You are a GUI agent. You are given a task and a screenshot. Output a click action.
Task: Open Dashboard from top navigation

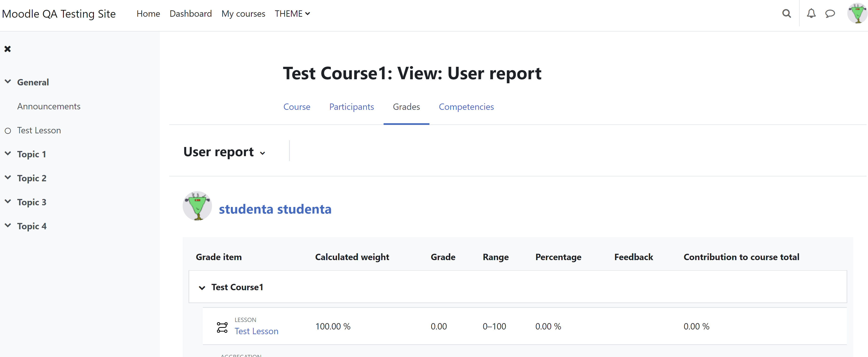point(191,13)
